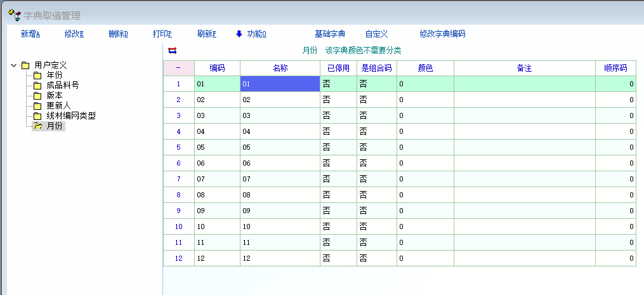Click 新增 in the toolbar
Screen dimensions: 644x295
(30, 34)
